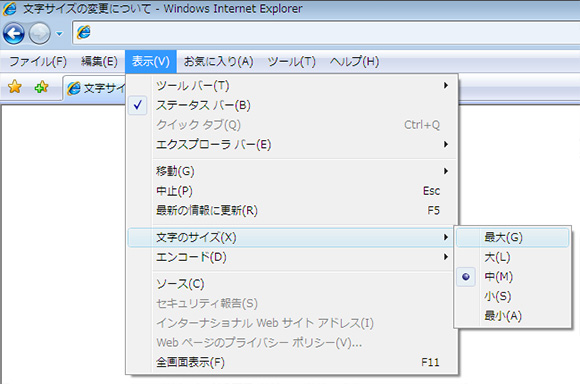Expand the 文字のサイズ(X) submenu
580x384 pixels.
[x=291, y=237]
